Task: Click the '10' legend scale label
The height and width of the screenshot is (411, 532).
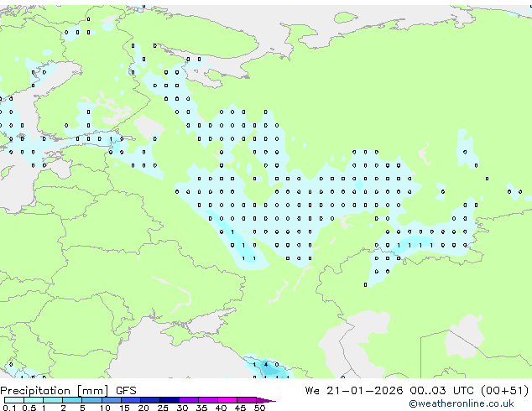Action: 105,408
